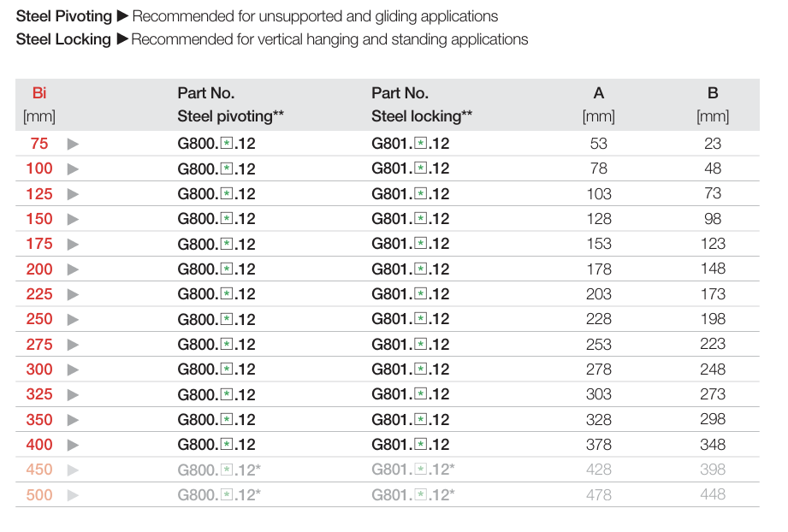The image size is (788, 532).
Task: Click green star icon in G801 row 200
Action: (x=421, y=269)
